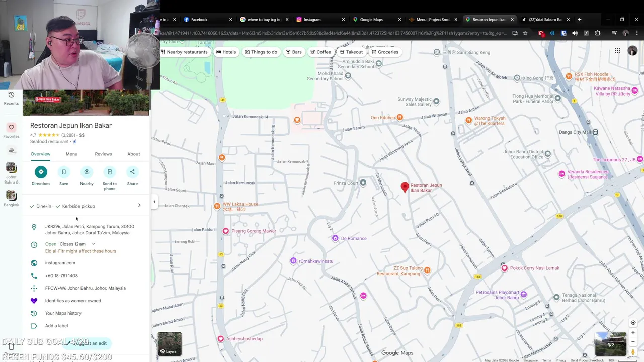Screen dimensions: 644x362
Task: Save the place with bookmark icon
Action: click(64, 172)
